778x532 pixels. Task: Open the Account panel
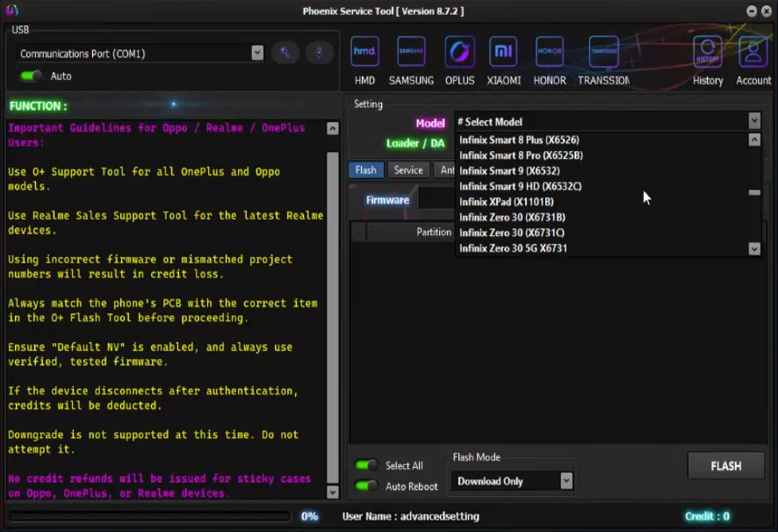point(753,52)
